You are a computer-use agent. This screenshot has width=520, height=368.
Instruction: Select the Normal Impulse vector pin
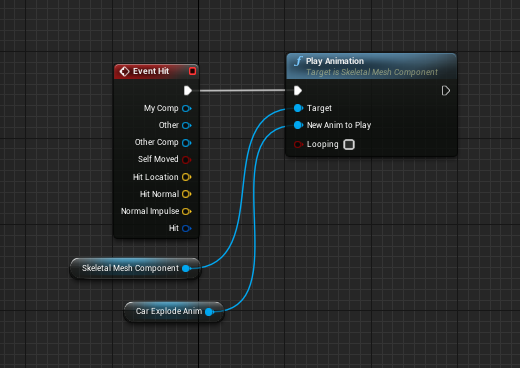[x=187, y=211]
